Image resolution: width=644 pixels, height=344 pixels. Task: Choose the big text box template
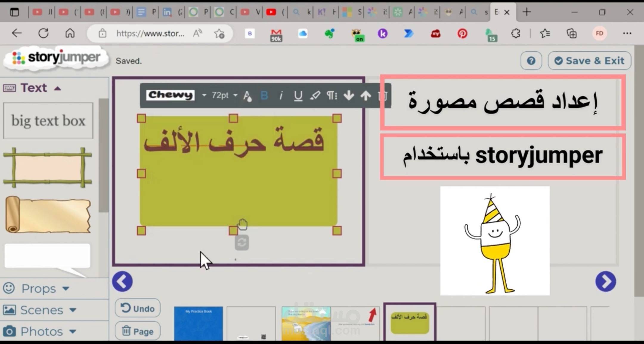48,121
